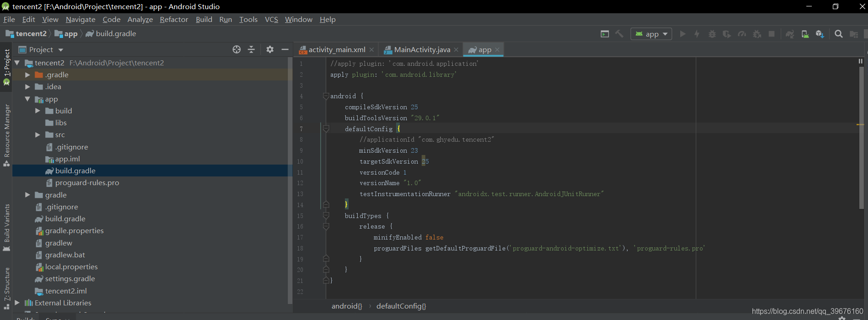The width and height of the screenshot is (868, 320).
Task: Click the Run app play icon
Action: point(683,34)
